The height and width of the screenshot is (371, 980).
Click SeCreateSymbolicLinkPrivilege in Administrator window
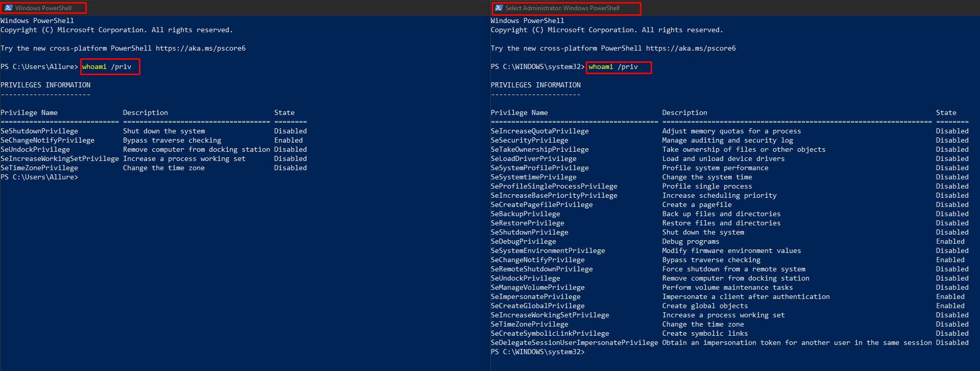[x=550, y=334]
